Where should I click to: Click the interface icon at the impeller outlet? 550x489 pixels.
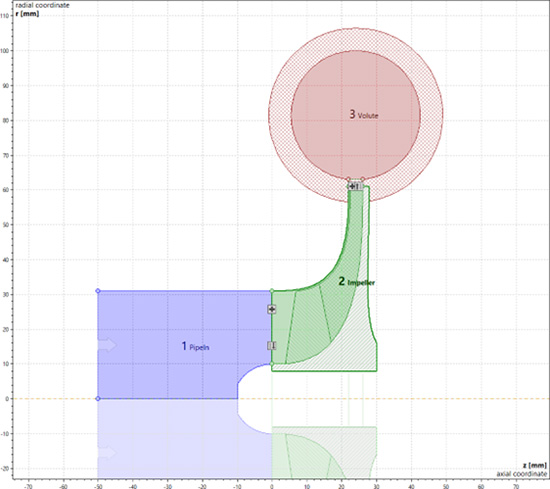355,186
